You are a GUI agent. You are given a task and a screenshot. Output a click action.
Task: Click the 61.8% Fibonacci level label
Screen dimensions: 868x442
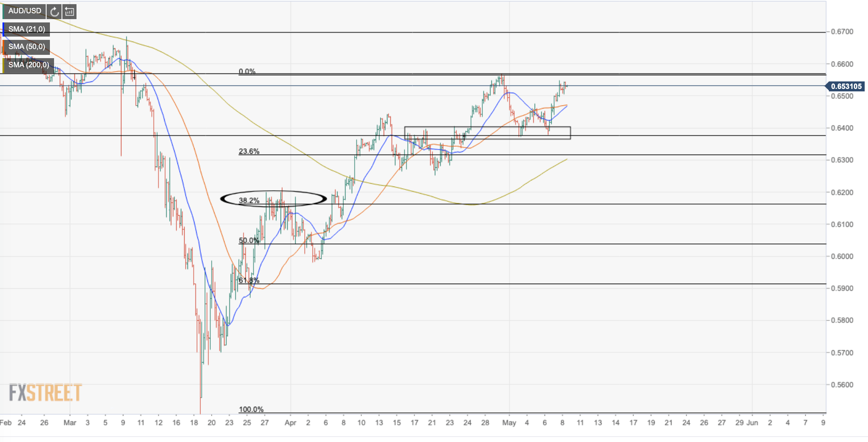click(249, 280)
